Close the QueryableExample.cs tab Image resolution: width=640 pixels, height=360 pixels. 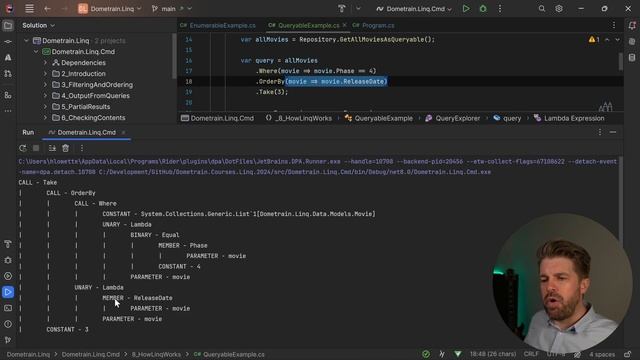(x=344, y=25)
